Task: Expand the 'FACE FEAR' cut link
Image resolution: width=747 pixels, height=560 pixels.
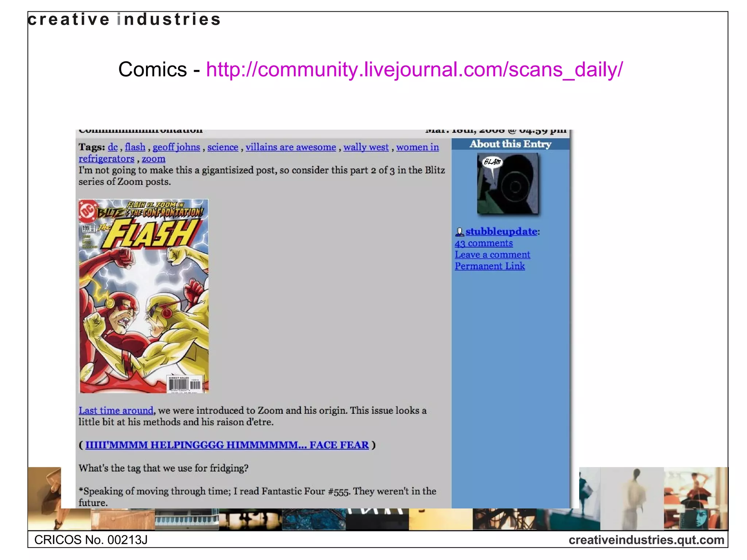Action: [x=227, y=445]
